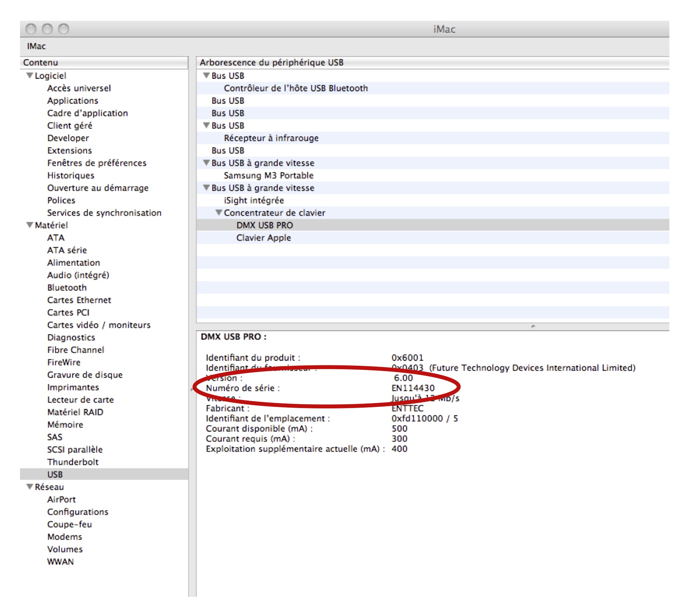This screenshot has width=689, height=616.
Task: Open Mémoire hardware details
Action: tap(65, 424)
